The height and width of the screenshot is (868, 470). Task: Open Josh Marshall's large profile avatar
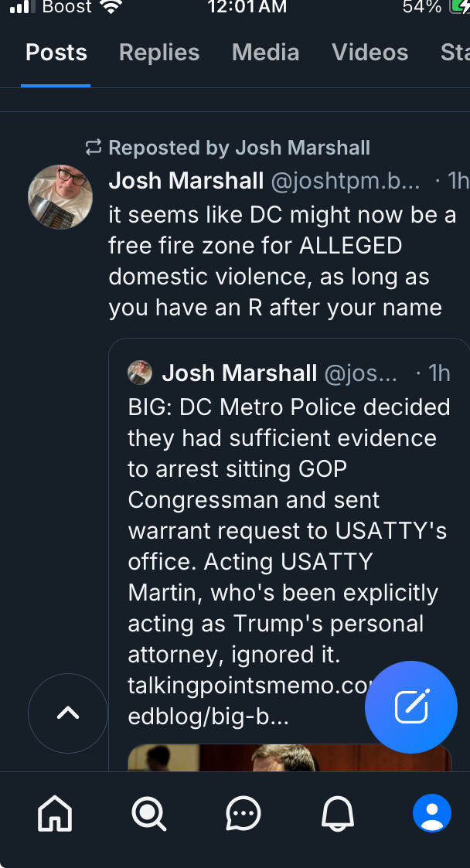[60, 197]
